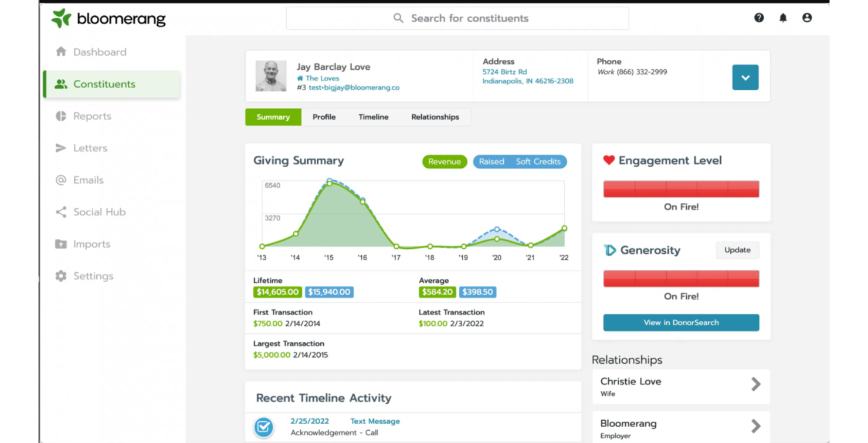This screenshot has height=443, width=868.
Task: Click Jay Barclay Love's profile photo
Action: coord(271,76)
